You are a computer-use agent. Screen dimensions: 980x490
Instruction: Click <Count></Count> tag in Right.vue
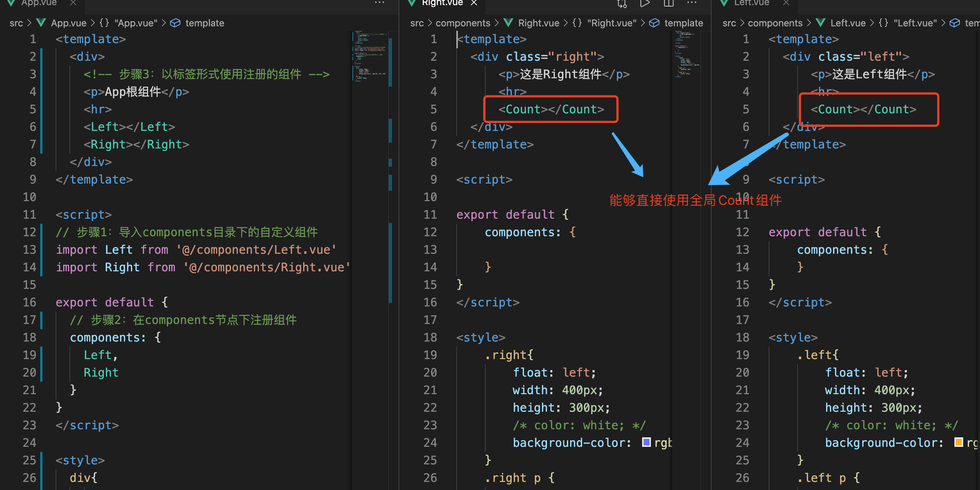click(x=551, y=109)
